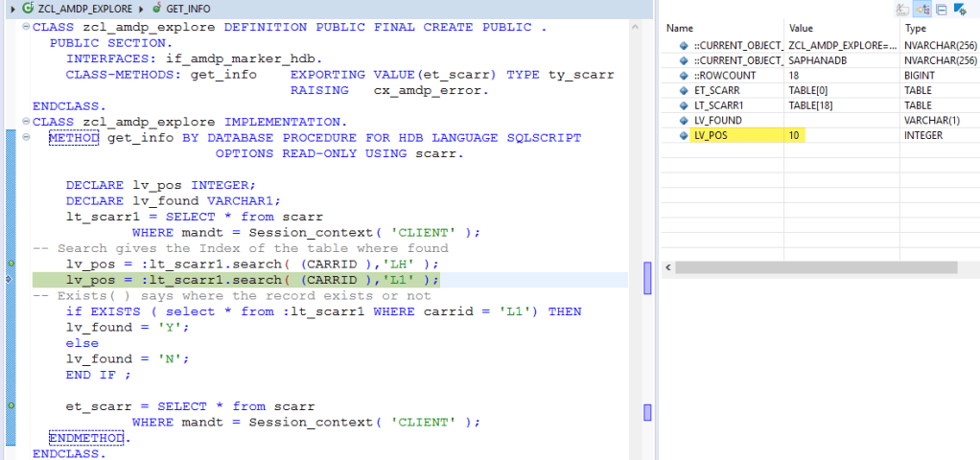Collapse the CLASS DEFINITION code fold
The image size is (980, 460).
[x=26, y=27]
